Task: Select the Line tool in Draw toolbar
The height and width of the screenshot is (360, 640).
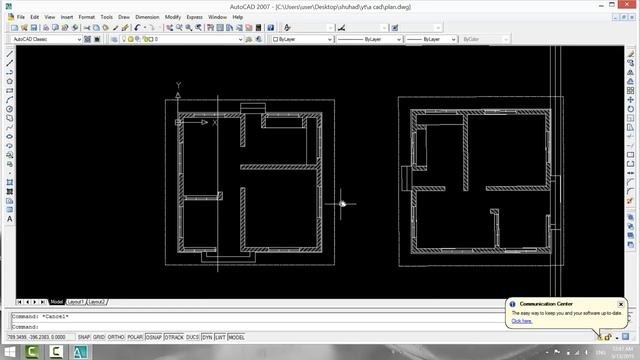Action: 9,54
